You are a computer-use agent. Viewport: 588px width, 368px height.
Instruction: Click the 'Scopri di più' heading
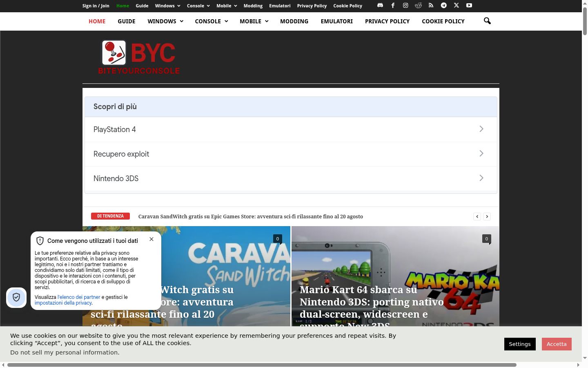click(x=115, y=107)
